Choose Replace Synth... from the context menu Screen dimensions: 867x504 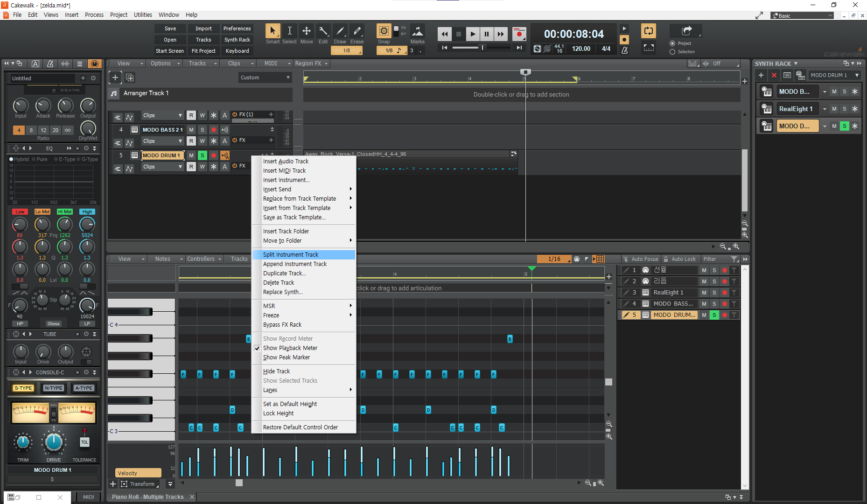click(x=303, y=292)
